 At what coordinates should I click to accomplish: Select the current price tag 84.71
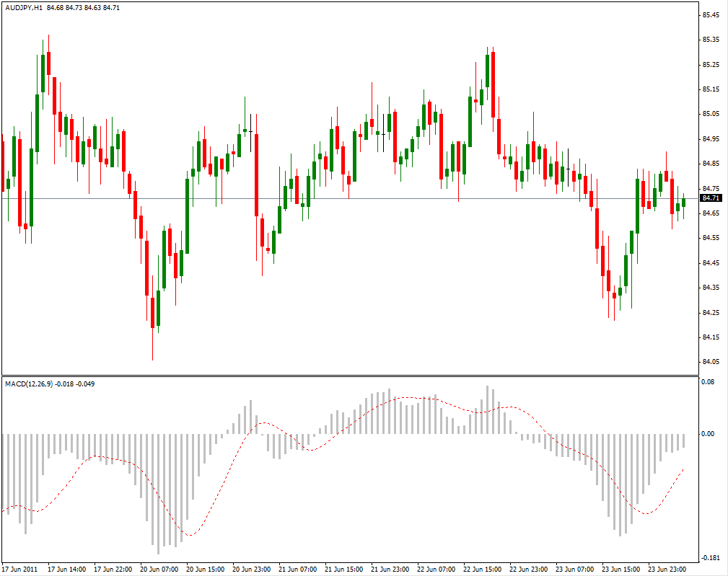pos(711,198)
